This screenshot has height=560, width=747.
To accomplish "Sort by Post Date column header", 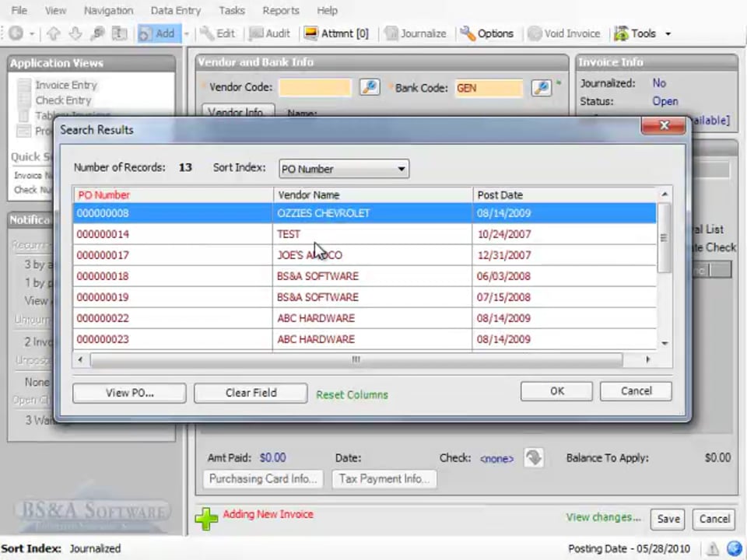I will [x=565, y=194].
